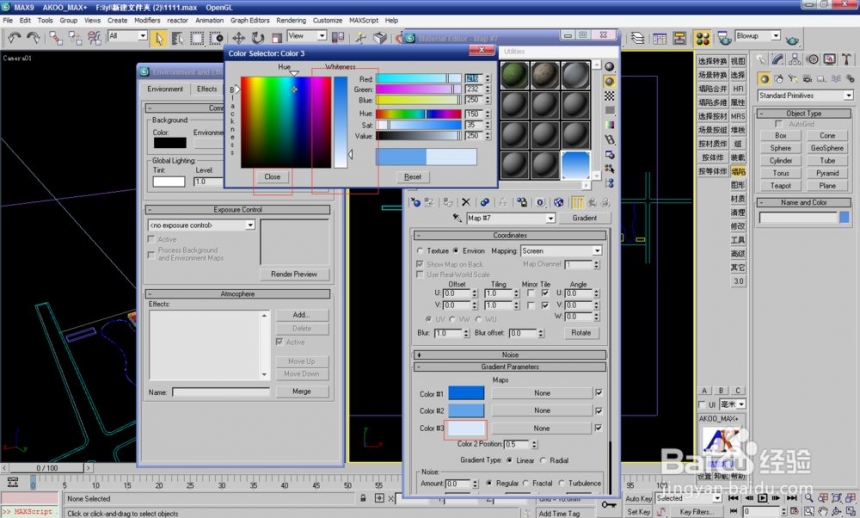
Task: Toggle the checkered Background icon
Action: 609,96
